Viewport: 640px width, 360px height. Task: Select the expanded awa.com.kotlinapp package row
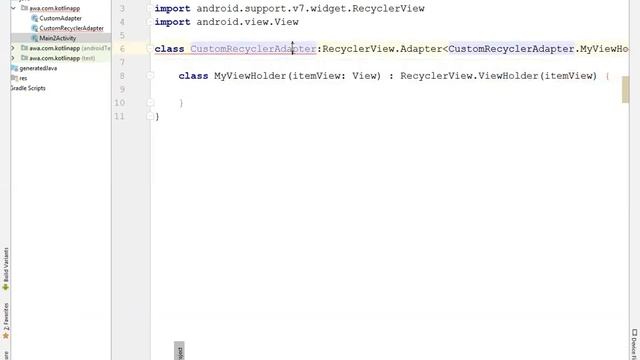point(55,8)
